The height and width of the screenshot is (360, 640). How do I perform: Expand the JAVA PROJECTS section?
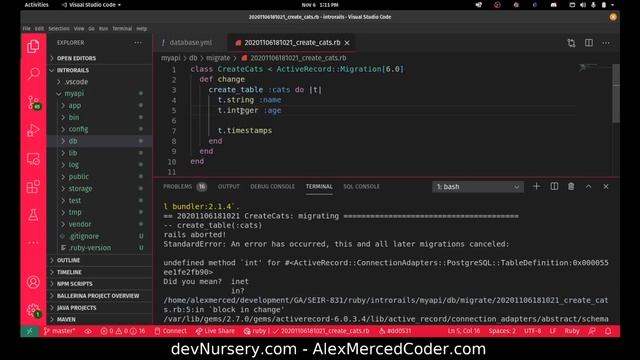pos(100,307)
